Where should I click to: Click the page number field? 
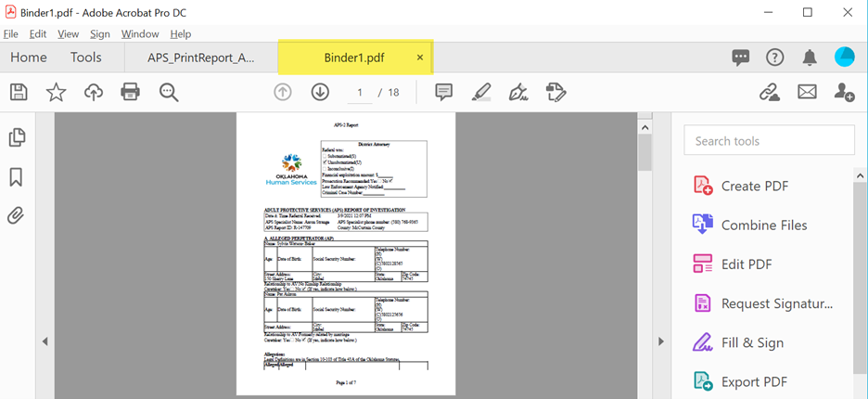tap(360, 93)
